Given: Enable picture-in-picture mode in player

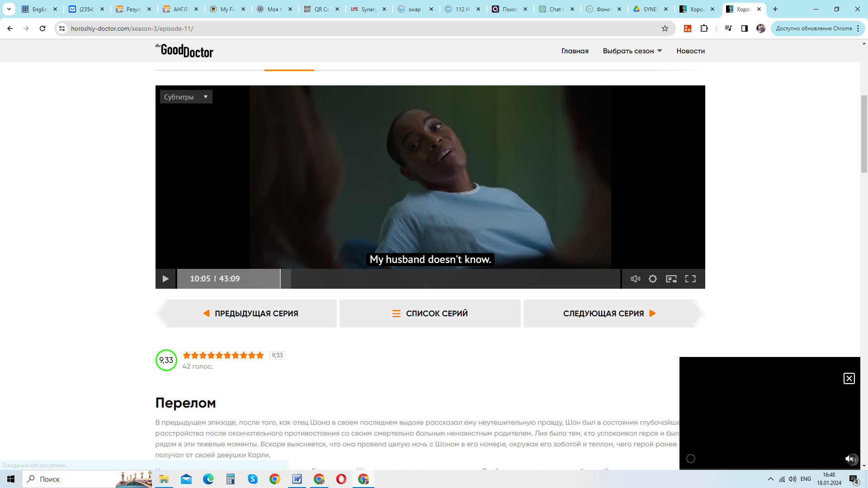Looking at the screenshot, I should [x=671, y=279].
